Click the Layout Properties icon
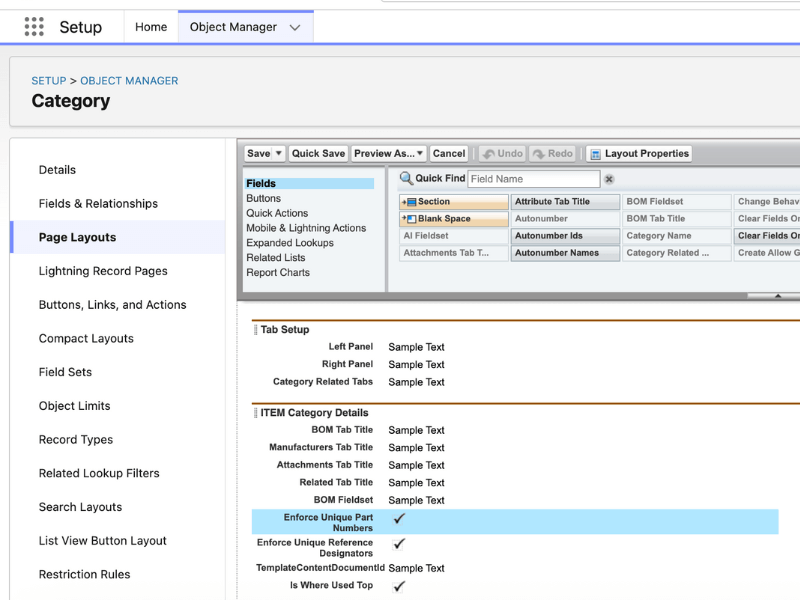Screen dimensions: 800x600 tap(595, 154)
